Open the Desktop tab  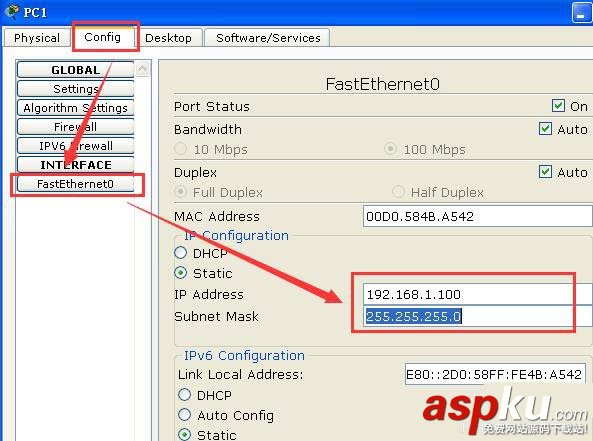pos(168,38)
